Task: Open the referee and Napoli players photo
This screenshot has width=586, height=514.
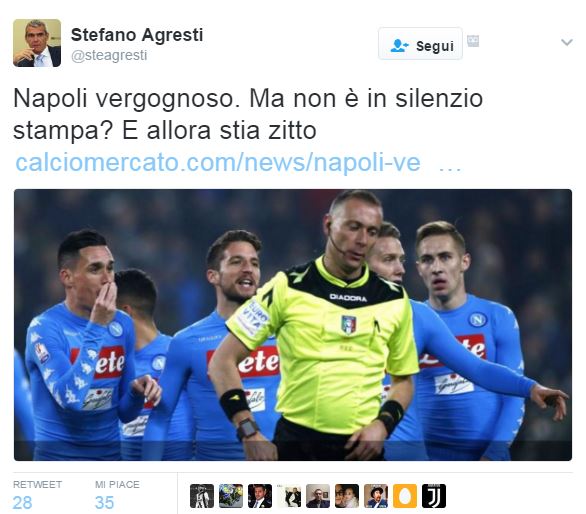Action: 293,325
